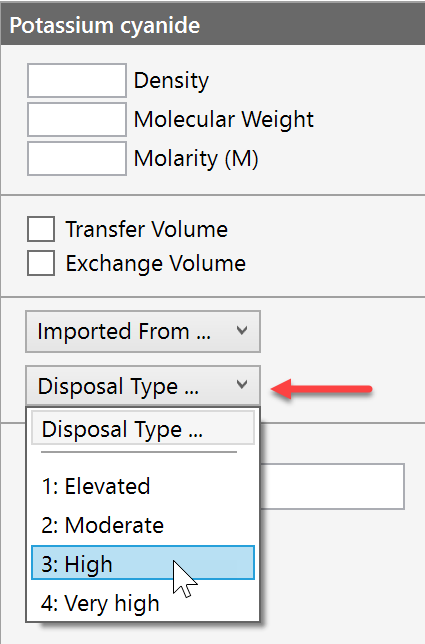
Task: Click the Density label text
Action: [171, 80]
